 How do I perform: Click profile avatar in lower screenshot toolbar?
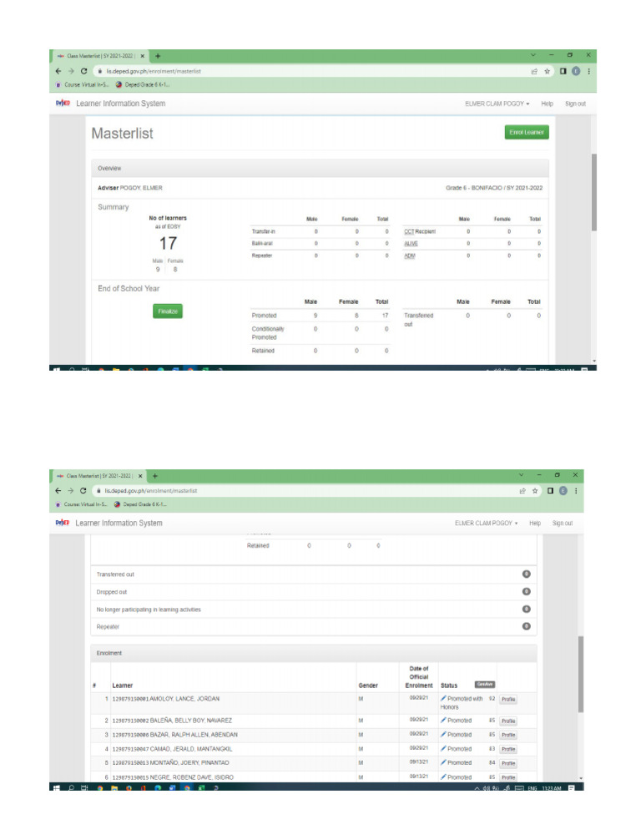(563, 491)
